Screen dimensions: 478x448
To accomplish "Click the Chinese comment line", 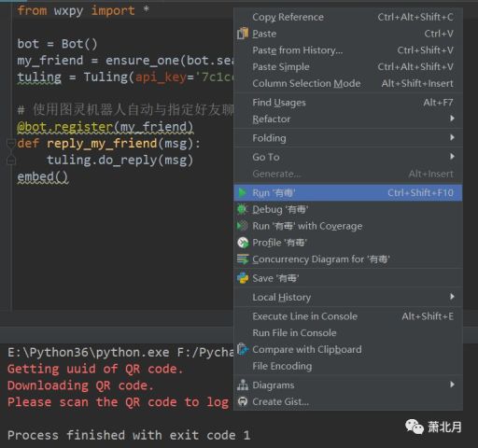I will tap(125, 109).
